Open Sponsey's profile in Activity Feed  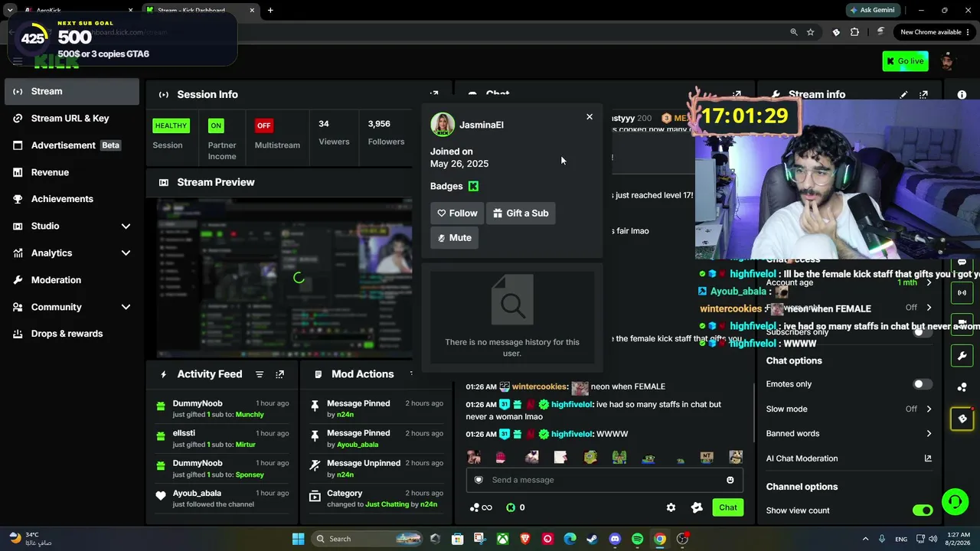tap(250, 474)
